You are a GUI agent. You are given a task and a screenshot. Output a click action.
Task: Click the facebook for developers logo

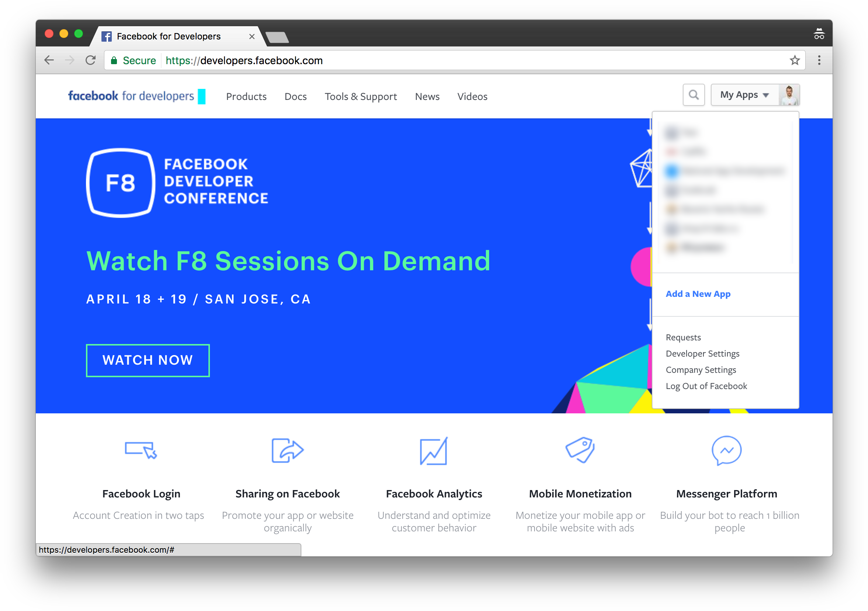(x=136, y=96)
